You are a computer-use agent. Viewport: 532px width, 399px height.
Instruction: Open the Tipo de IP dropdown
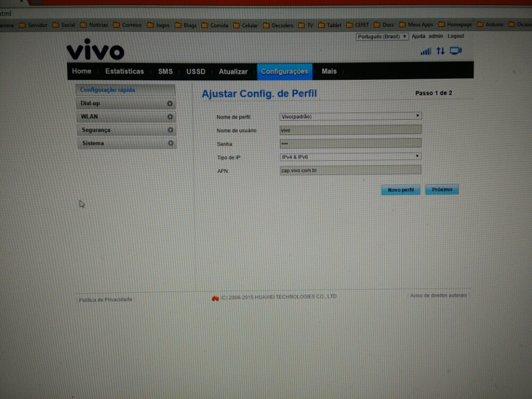351,157
